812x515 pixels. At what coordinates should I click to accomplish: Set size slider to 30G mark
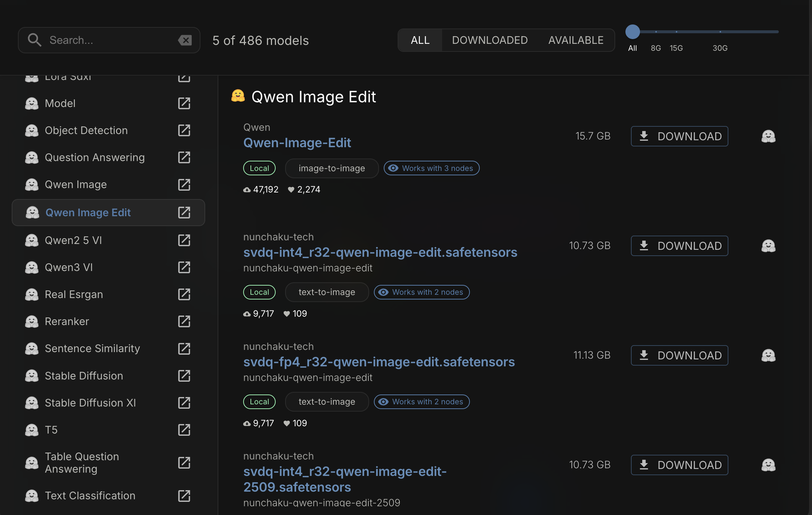[x=720, y=32]
